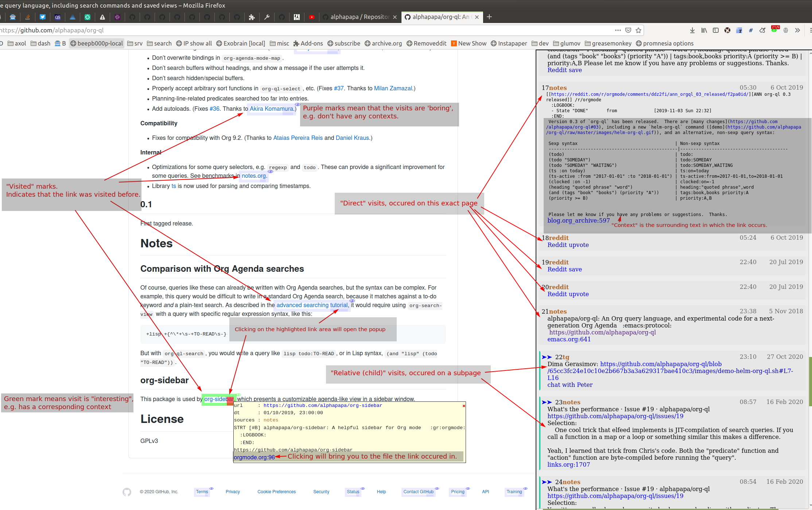Open the pinned green sync tab
This screenshot has width=812, height=510.
click(88, 17)
